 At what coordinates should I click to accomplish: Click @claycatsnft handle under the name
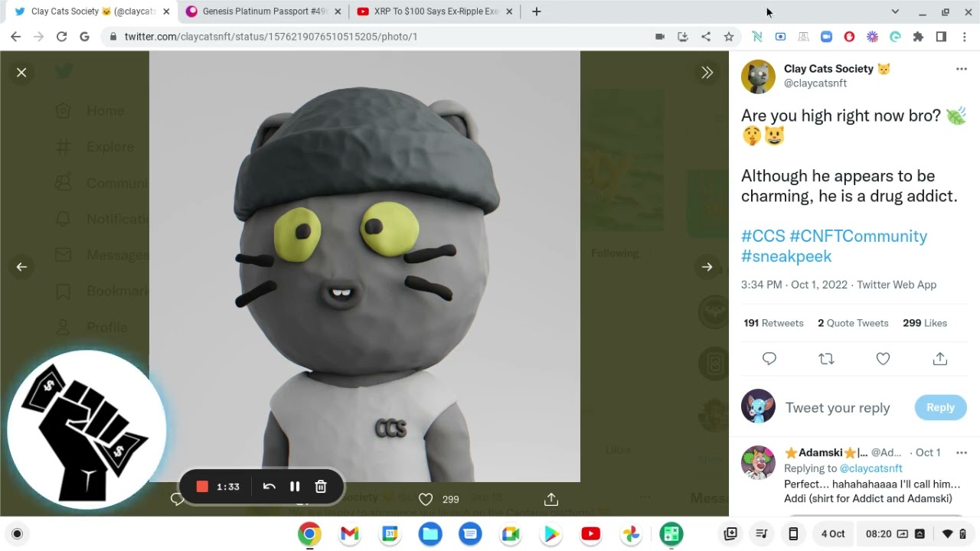click(815, 83)
